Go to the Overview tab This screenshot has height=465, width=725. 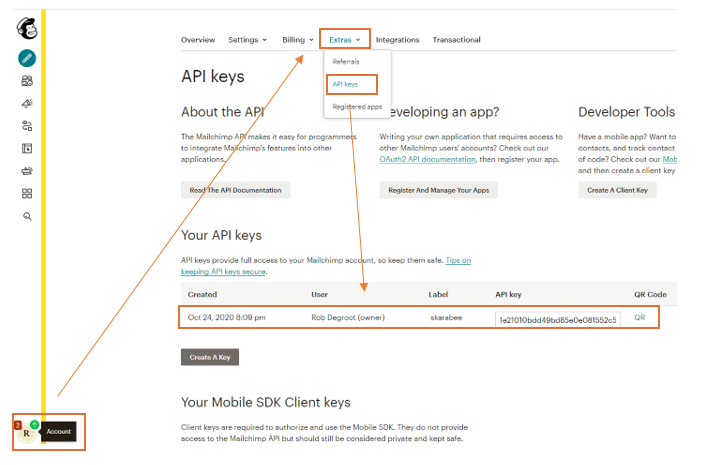(198, 40)
